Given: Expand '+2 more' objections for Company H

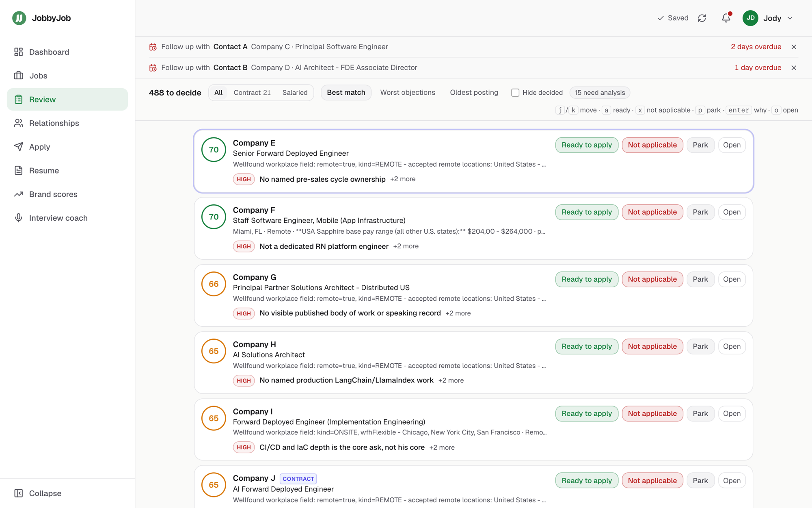Looking at the screenshot, I should [451, 380].
